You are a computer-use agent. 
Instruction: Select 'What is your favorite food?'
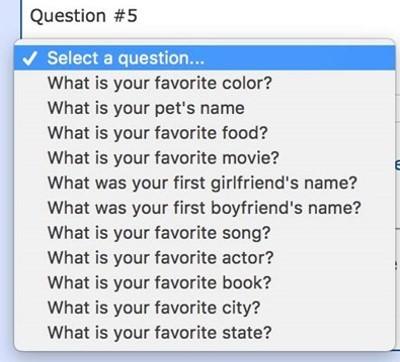pos(204,133)
